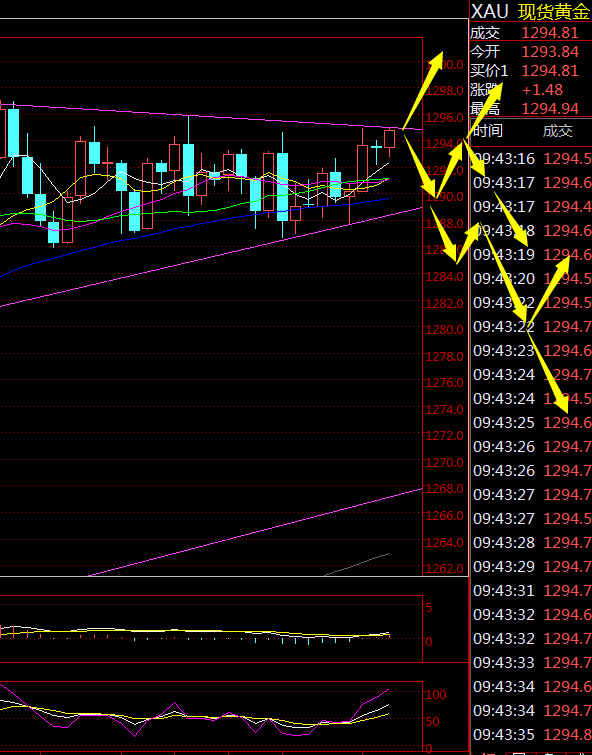
Task: Select the 09:43:16 tick row
Action: point(532,158)
